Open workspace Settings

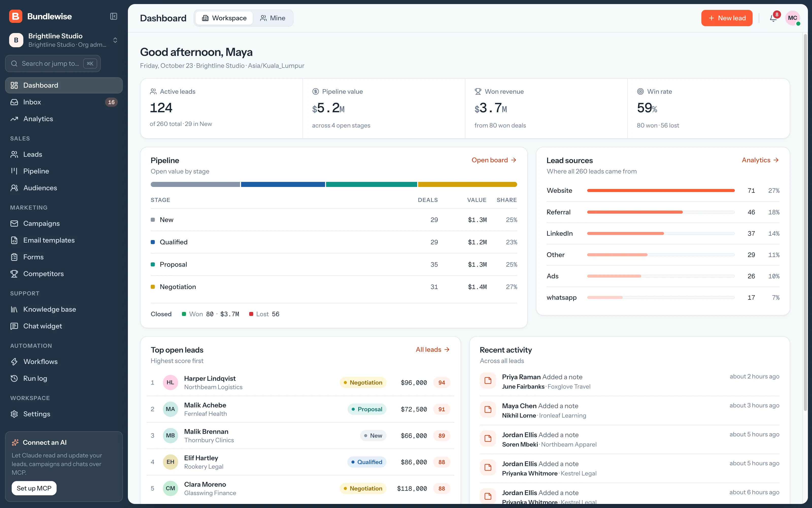point(64,414)
